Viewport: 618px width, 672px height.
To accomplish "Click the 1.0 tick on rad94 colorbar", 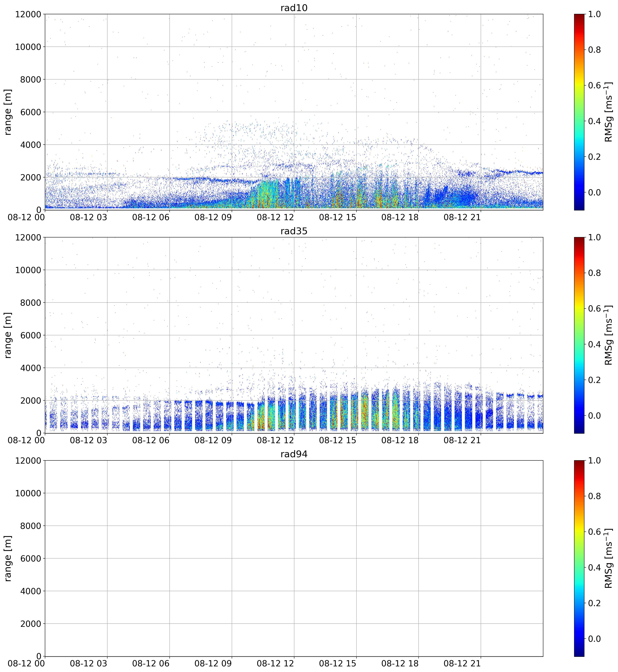I will [x=595, y=461].
